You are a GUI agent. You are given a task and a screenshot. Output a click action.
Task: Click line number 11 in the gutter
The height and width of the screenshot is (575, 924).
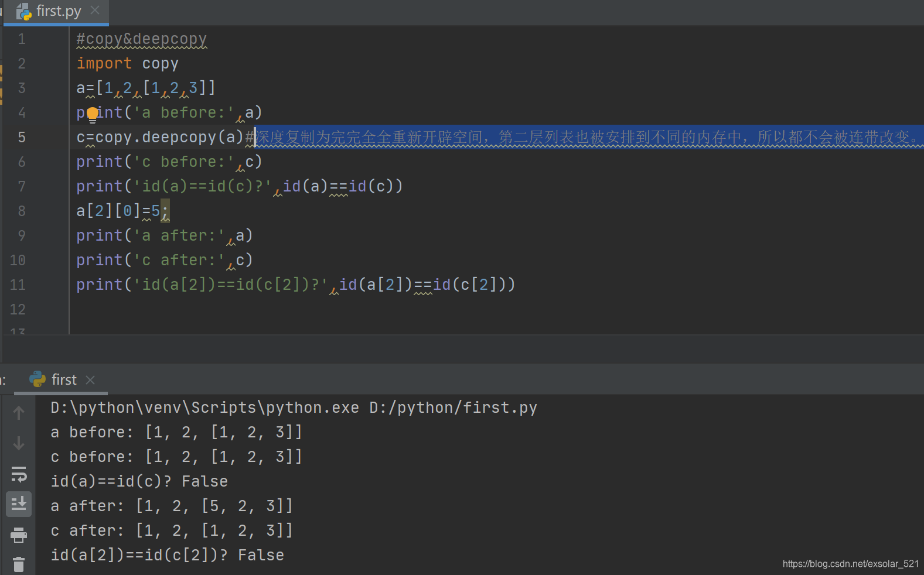[18, 285]
